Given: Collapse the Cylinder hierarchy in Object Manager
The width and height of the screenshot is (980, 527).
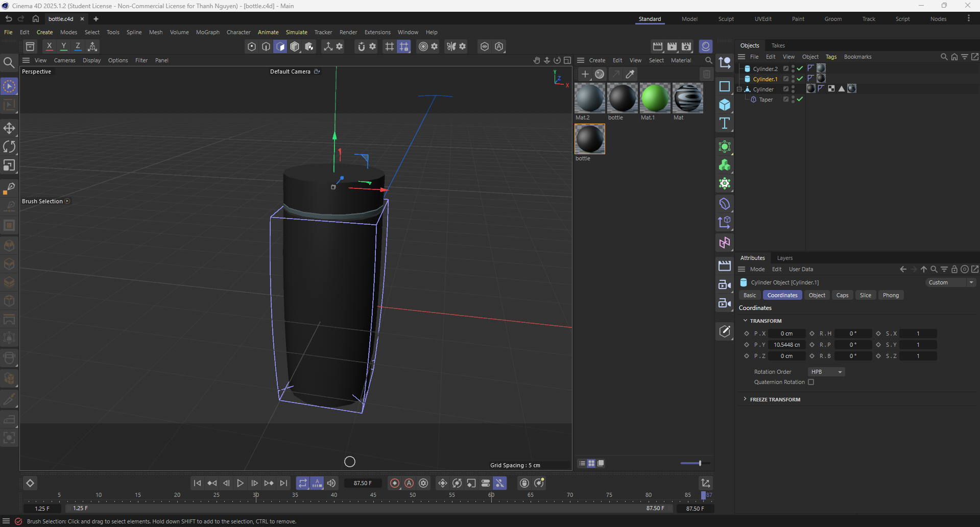Looking at the screenshot, I should 738,88.
